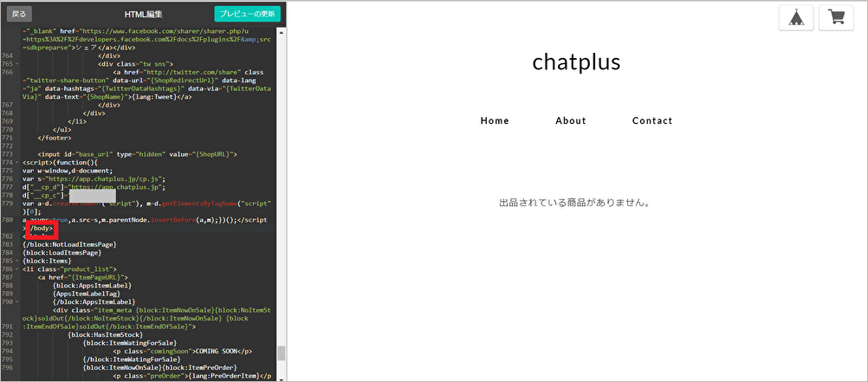This screenshot has width=868, height=382.
Task: Select line number 772 in gutter
Action: 8,146
